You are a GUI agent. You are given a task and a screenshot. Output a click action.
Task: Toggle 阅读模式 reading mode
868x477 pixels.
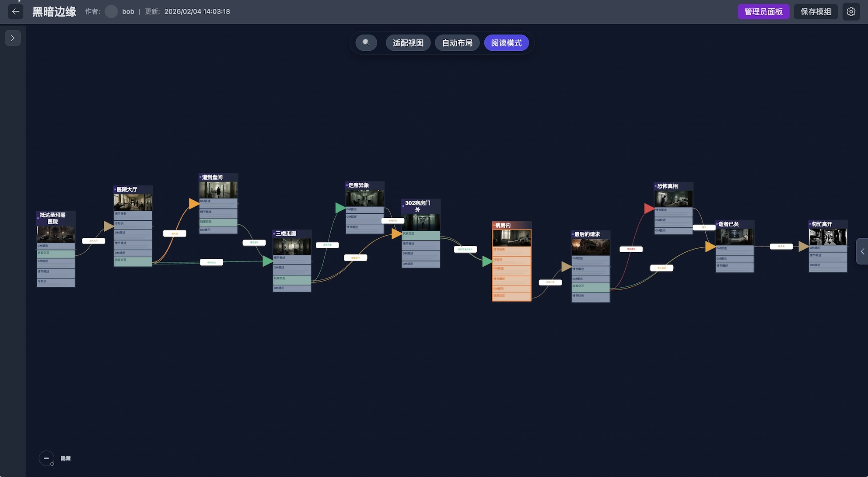(x=506, y=43)
